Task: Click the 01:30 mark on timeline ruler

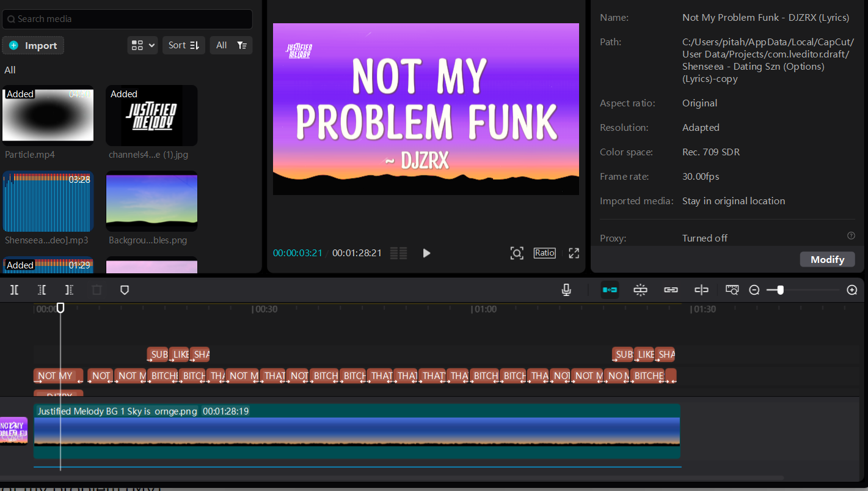Action: 704,309
